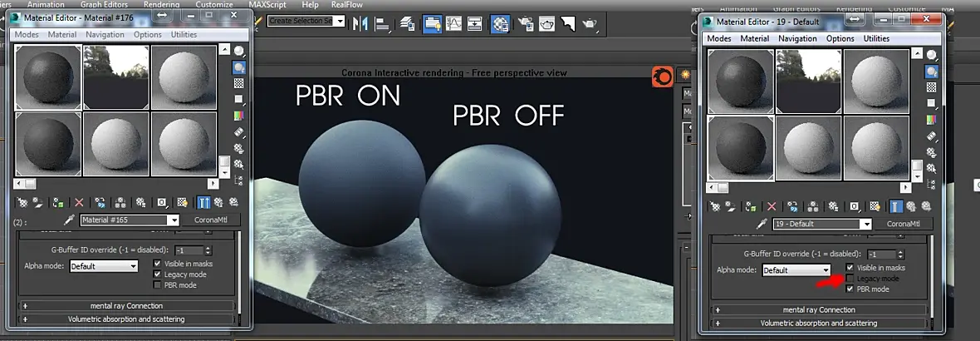
Task: Pick material eyedropper in left Material Editor
Action: (x=70, y=220)
